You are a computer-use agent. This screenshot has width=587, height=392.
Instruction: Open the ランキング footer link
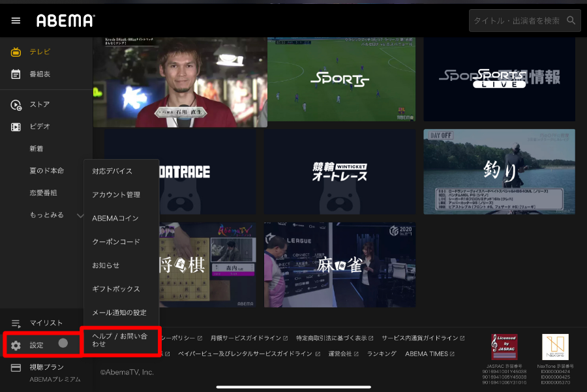[382, 354]
